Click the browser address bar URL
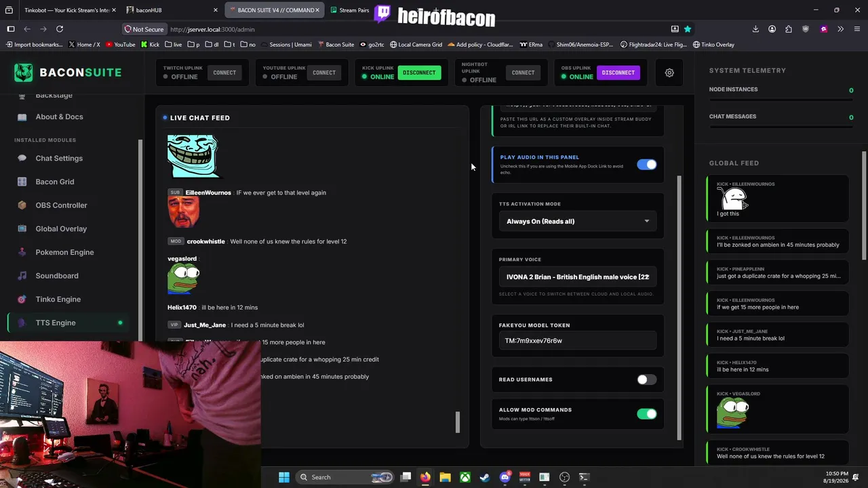The width and height of the screenshot is (868, 488). pyautogui.click(x=212, y=29)
